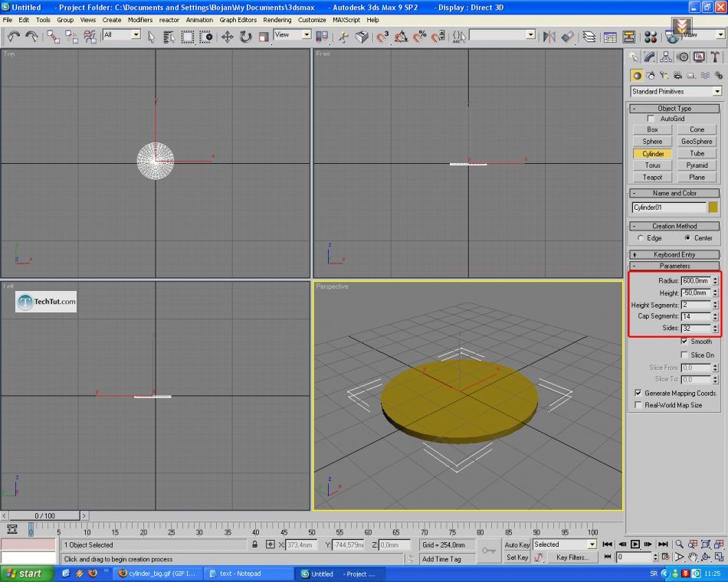This screenshot has height=582, width=728.
Task: Click the Undo arrow in the main toolbar
Action: 13,36
